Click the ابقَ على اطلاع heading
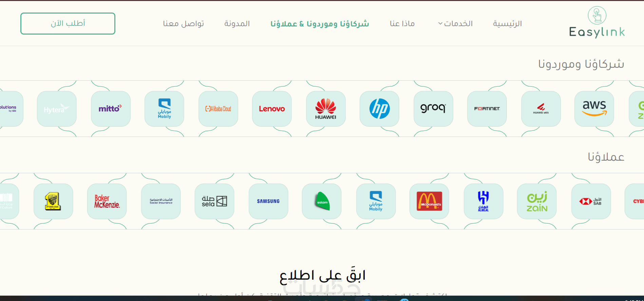 pos(322,275)
